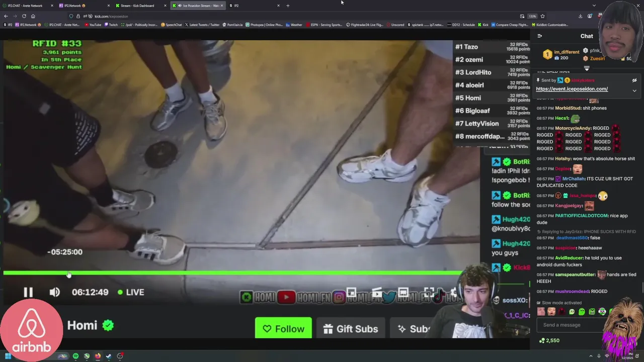
Task: Open browser downloads panel
Action: click(582, 16)
